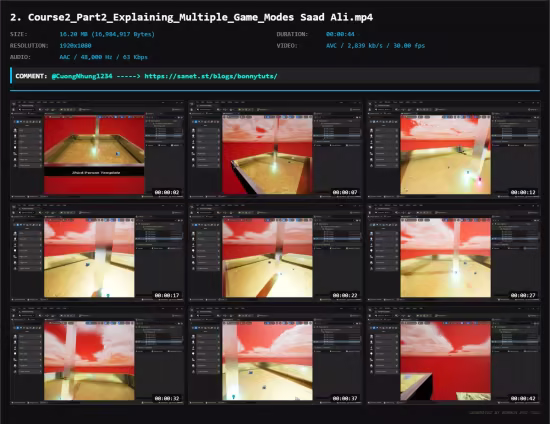Screen dimensions: 550x424
Task: Open the thumbnail frame at 00:00:32
Action: (x=97, y=356)
